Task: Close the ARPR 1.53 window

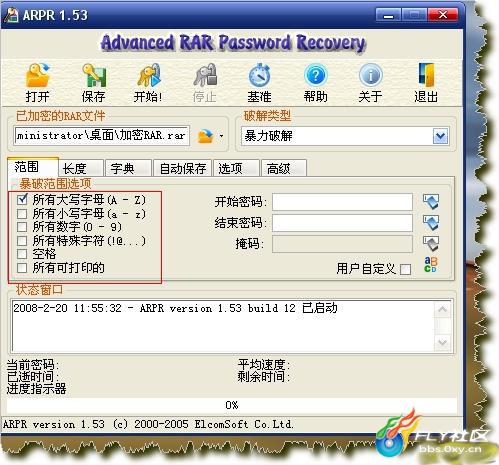Action: (443, 15)
